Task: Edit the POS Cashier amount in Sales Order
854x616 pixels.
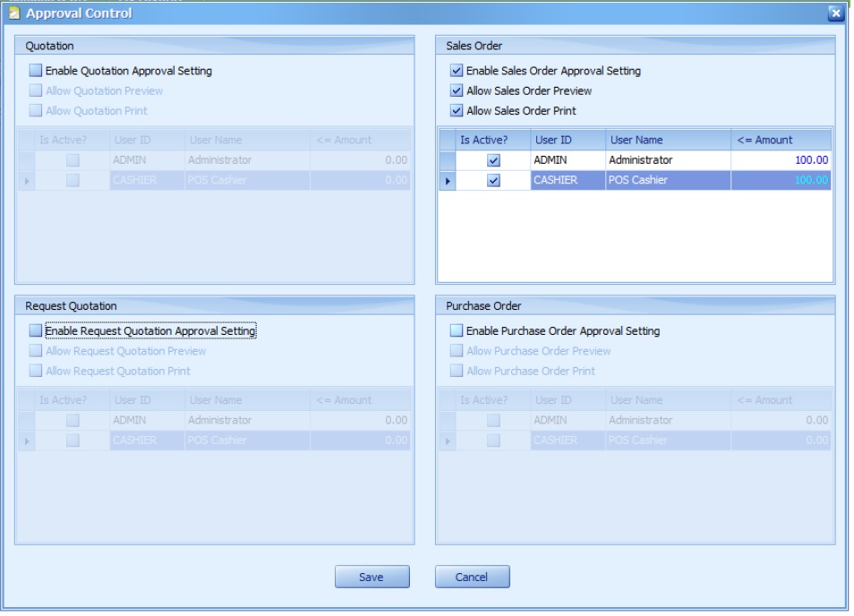Action: tap(781, 181)
